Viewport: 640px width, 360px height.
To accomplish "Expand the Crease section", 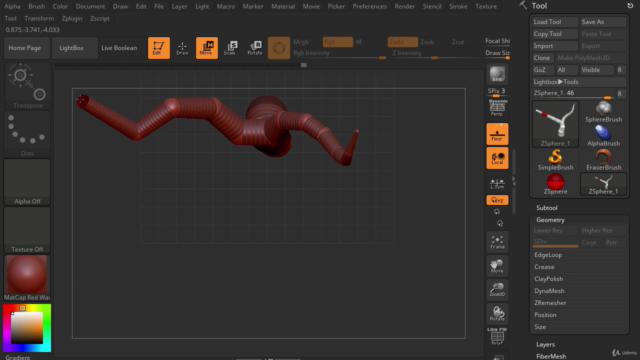I will tap(544, 267).
